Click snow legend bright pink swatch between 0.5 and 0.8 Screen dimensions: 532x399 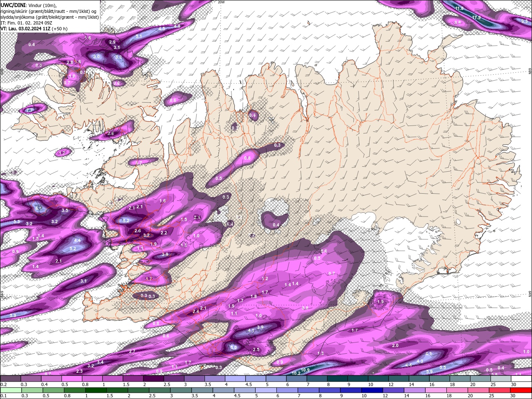click(x=71, y=379)
